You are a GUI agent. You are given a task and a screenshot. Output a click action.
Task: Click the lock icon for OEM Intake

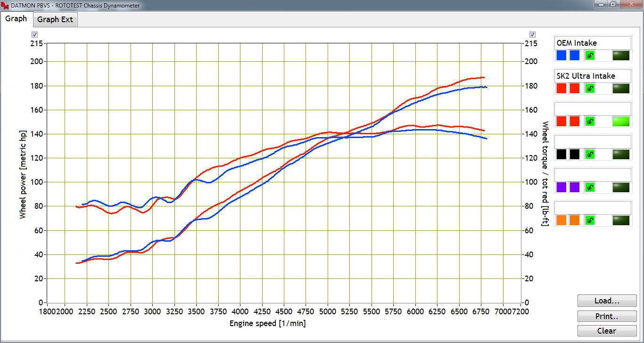tap(590, 56)
